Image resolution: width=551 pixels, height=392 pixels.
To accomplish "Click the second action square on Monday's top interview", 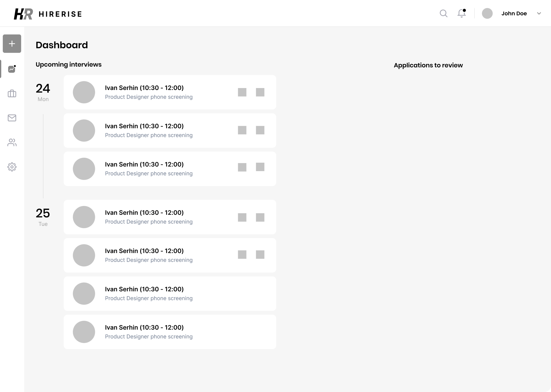I will 260,92.
